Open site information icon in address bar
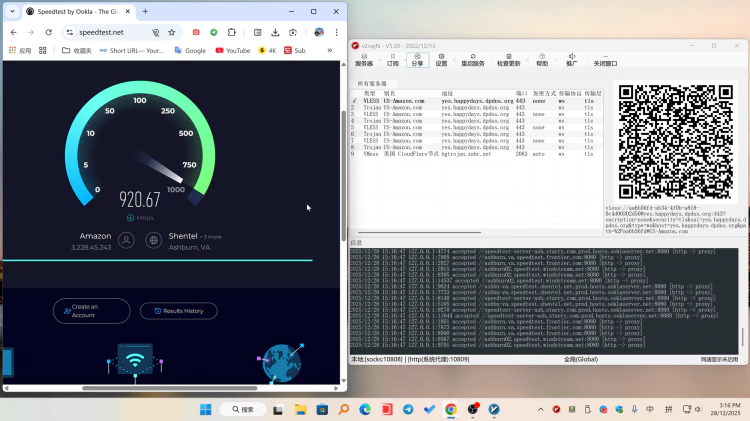750x421 pixels. tap(70, 32)
